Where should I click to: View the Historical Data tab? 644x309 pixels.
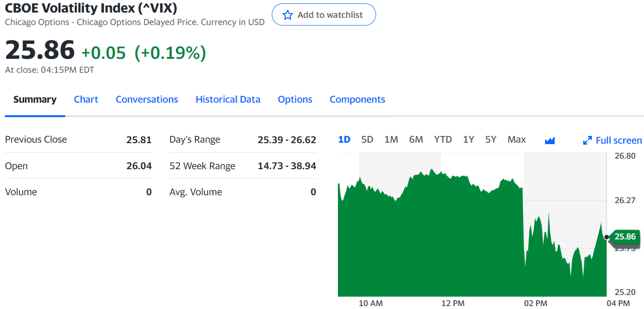click(228, 99)
